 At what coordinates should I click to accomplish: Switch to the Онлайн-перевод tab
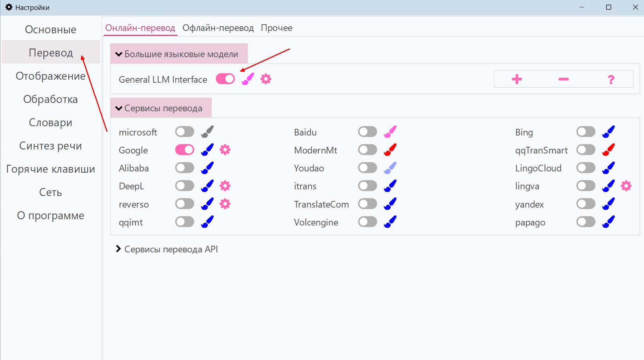(x=140, y=28)
